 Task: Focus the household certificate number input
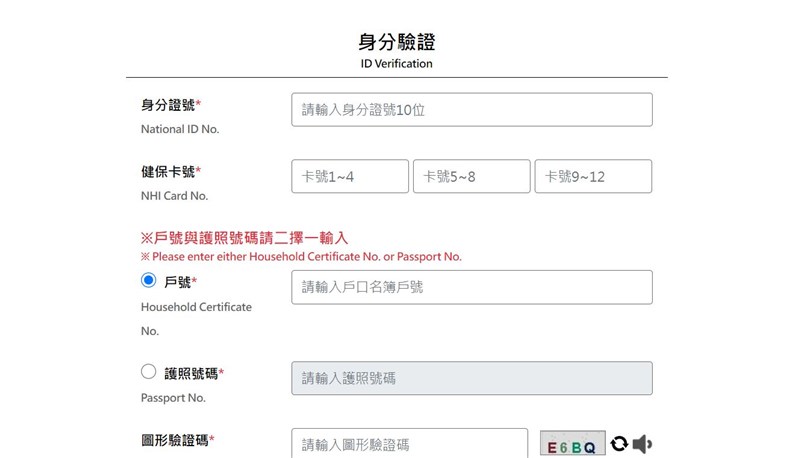click(x=471, y=287)
